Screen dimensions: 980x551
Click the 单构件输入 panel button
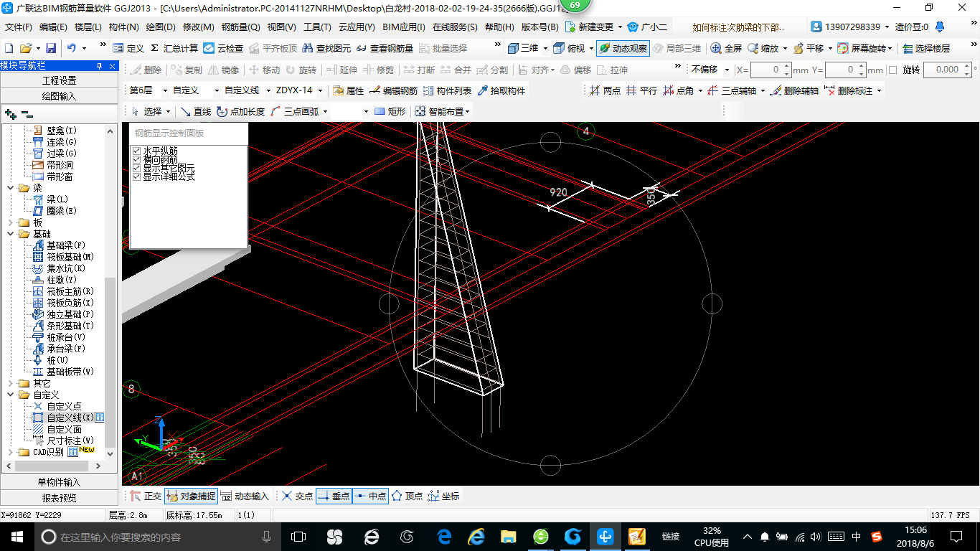[59, 482]
